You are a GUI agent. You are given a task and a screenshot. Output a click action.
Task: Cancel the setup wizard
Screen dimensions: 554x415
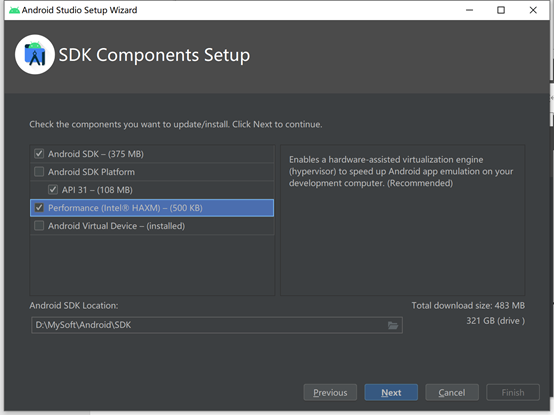click(452, 392)
